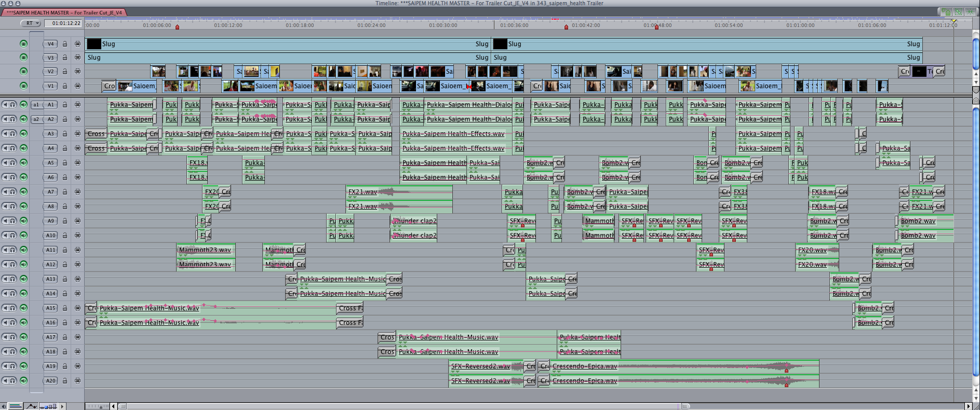
Task: Select Thunder clap2 clip on A9
Action: click(x=413, y=221)
